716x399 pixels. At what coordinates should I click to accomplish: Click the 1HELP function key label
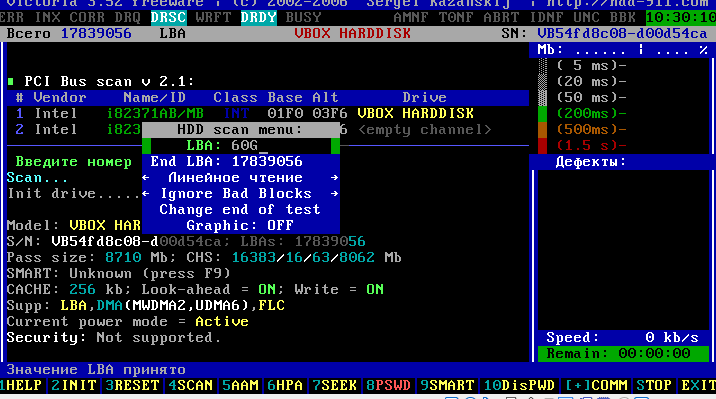tap(21, 385)
